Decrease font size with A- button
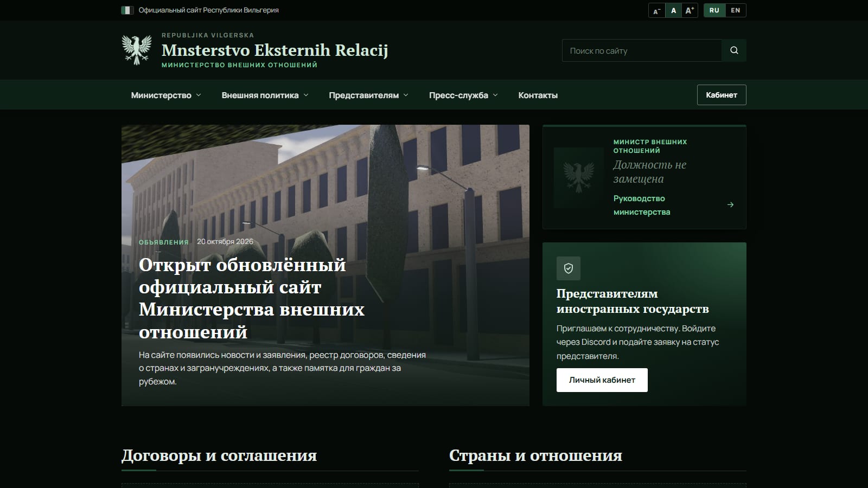Viewport: 868px width, 488px height. [x=657, y=10]
